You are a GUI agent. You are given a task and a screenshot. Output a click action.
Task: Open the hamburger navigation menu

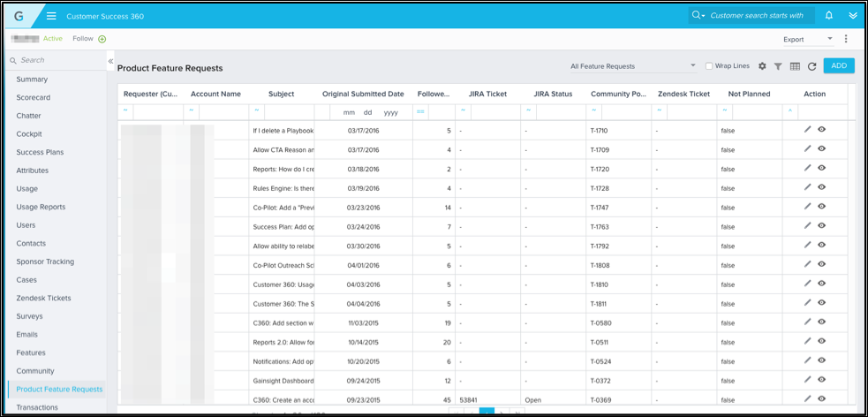coord(51,16)
